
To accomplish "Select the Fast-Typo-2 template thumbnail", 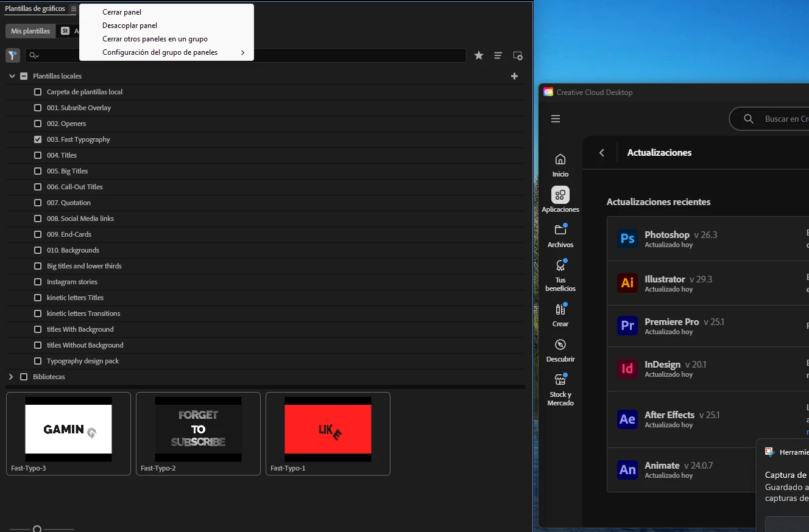I will (x=198, y=433).
